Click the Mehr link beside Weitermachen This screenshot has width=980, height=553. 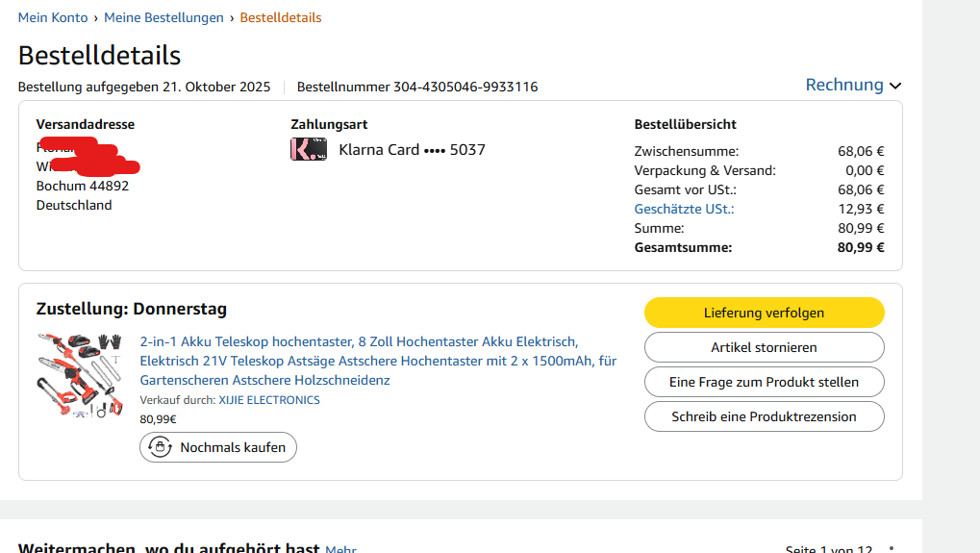[340, 549]
